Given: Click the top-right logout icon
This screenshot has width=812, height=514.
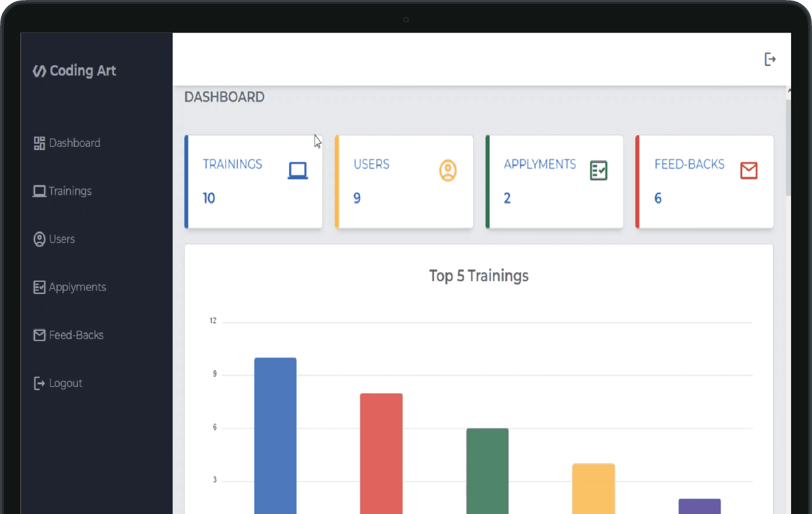Looking at the screenshot, I should pyautogui.click(x=770, y=59).
